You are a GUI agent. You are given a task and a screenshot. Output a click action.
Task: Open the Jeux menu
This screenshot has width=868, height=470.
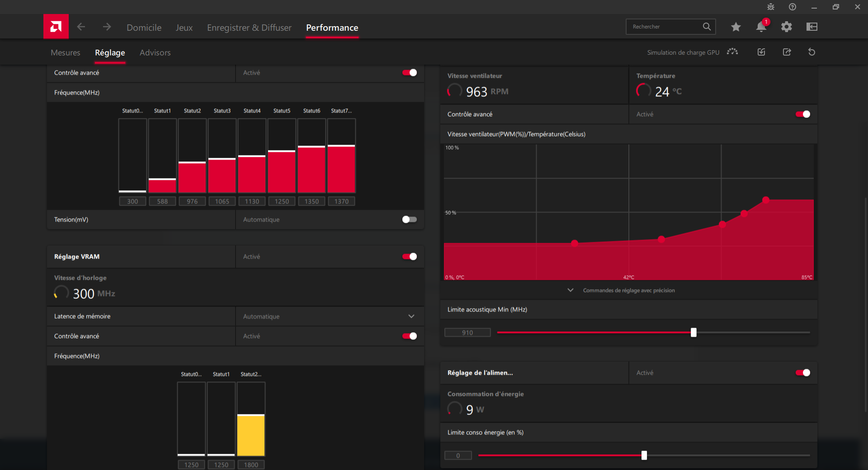[x=184, y=28]
